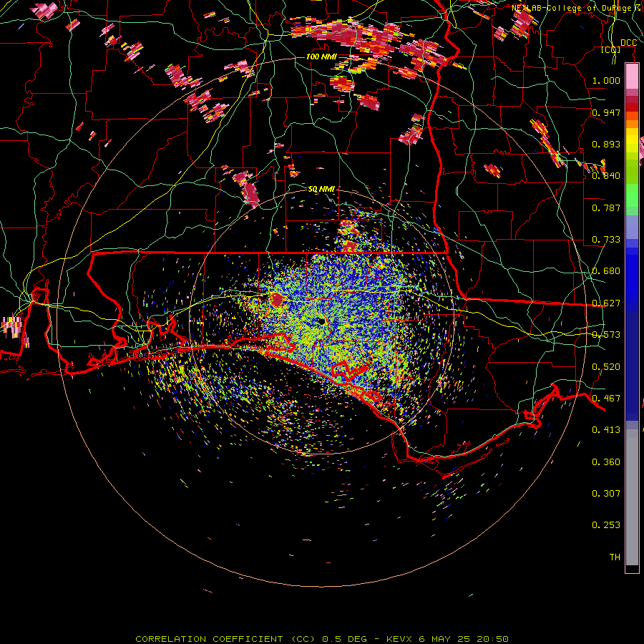Select the 0.947 scale value
644x644 pixels.
pos(606,112)
